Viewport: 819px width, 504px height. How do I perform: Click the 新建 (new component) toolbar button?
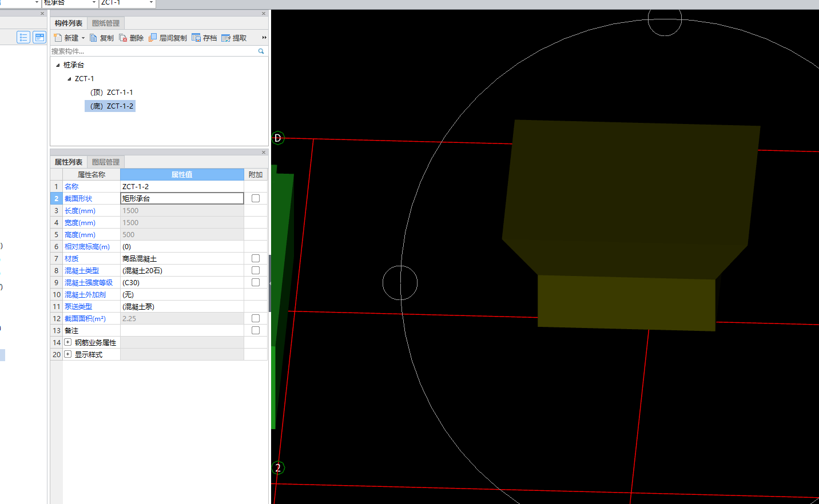[66, 38]
